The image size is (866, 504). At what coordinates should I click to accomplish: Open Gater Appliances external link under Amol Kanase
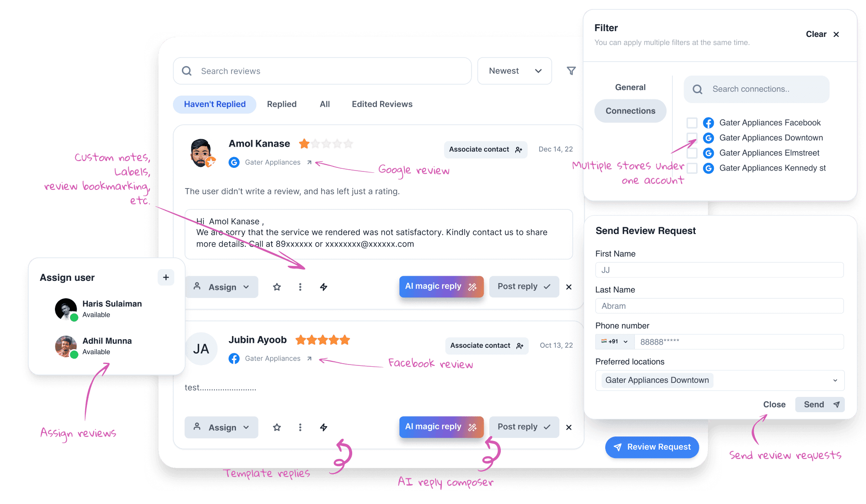309,162
